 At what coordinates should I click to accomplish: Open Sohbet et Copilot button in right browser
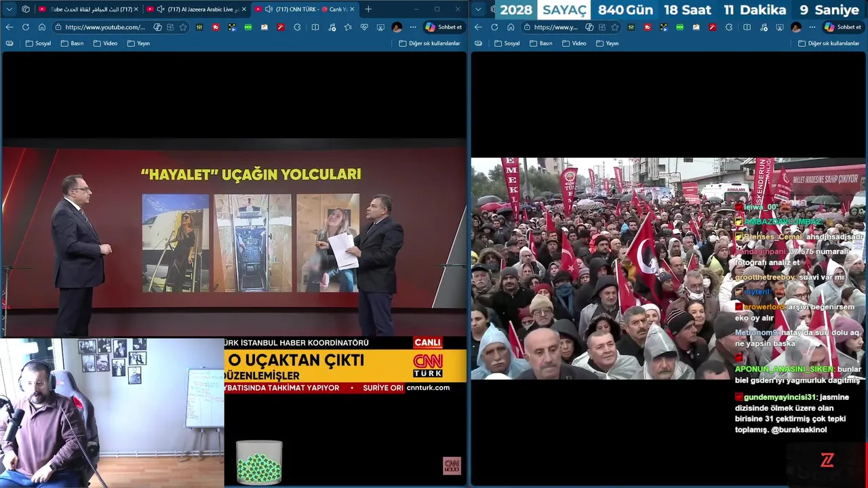(843, 27)
